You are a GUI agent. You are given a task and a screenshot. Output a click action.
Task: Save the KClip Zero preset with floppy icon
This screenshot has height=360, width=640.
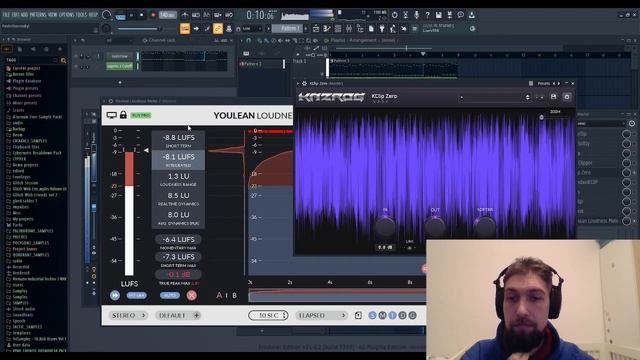[553, 97]
